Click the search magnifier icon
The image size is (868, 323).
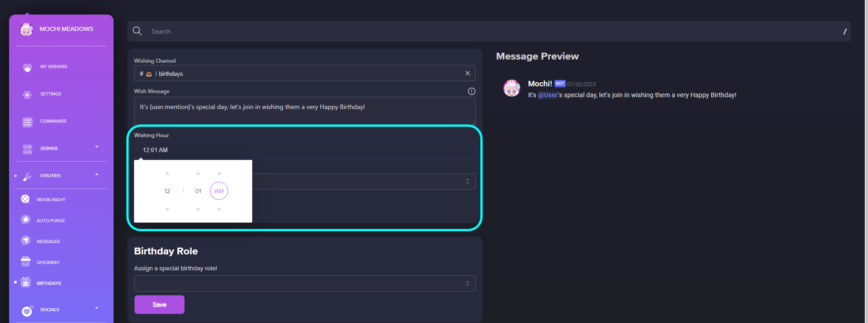tap(137, 31)
